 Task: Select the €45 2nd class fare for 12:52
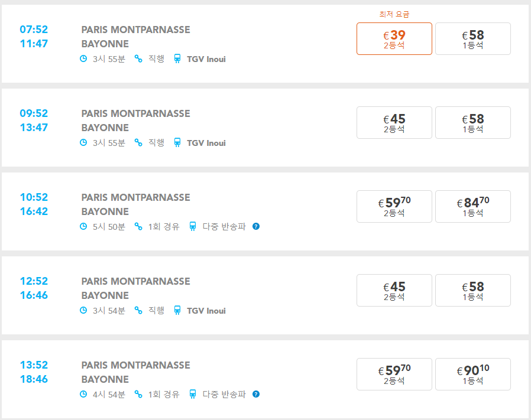[x=394, y=291]
